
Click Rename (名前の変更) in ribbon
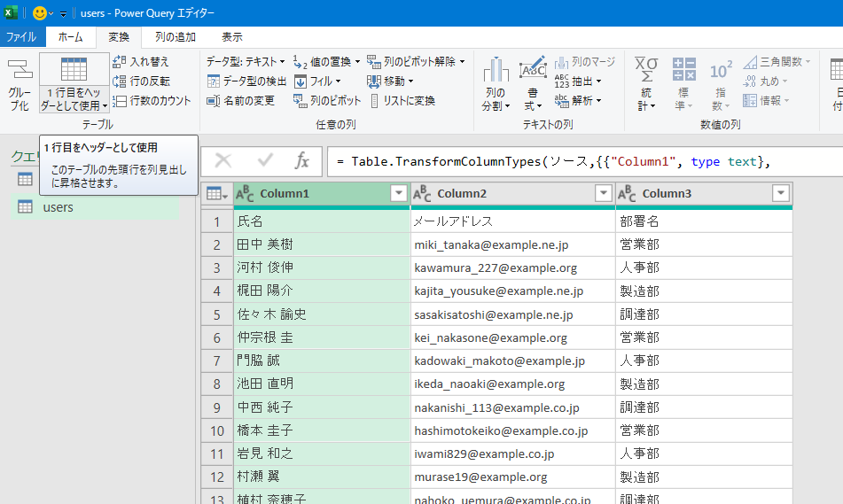click(241, 100)
